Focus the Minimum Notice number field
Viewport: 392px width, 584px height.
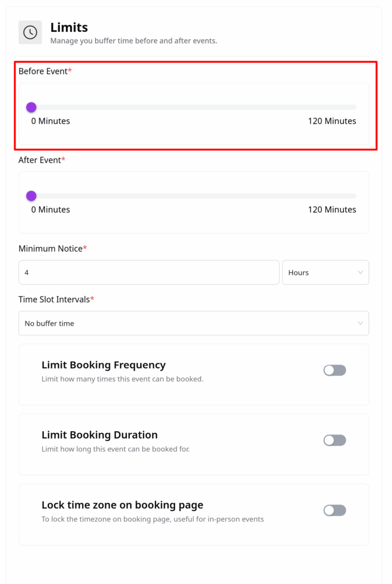tap(149, 273)
